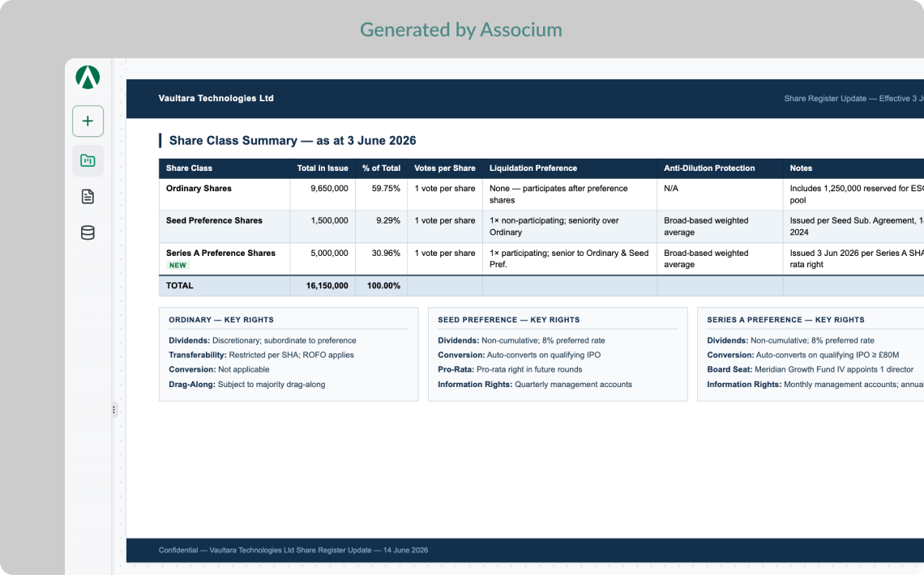This screenshot has height=575, width=924.
Task: Select the Seed Preference Shares row label
Action: (x=214, y=221)
